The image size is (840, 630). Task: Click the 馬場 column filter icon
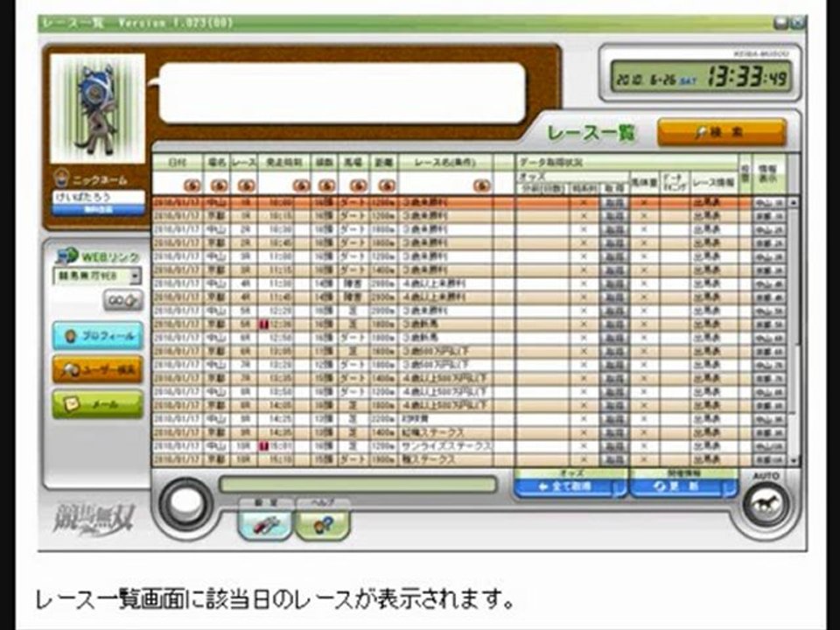click(x=358, y=185)
